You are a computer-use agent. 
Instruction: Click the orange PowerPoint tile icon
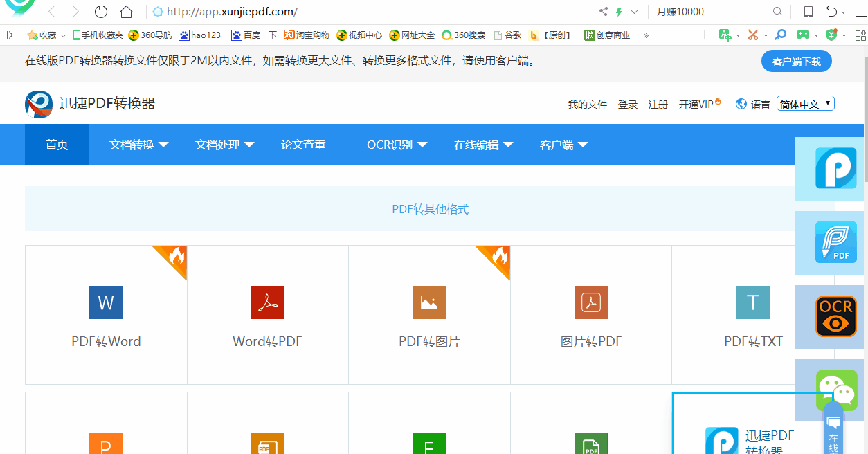click(106, 443)
